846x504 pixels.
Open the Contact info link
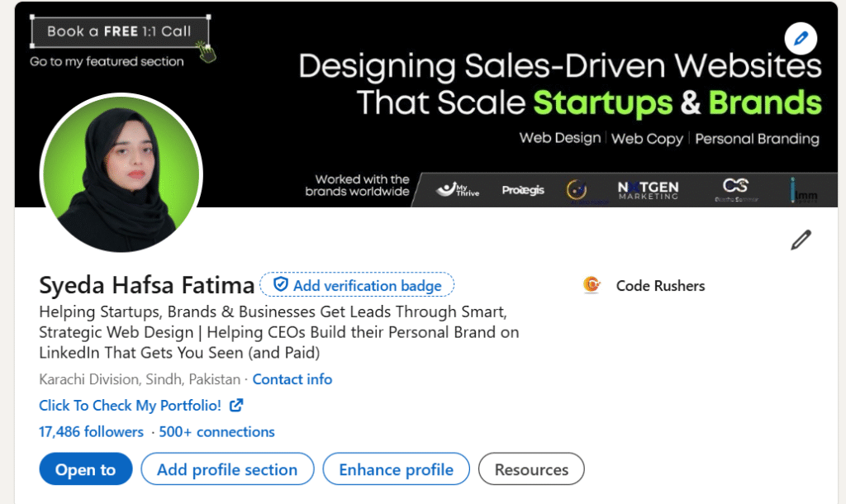tap(292, 379)
